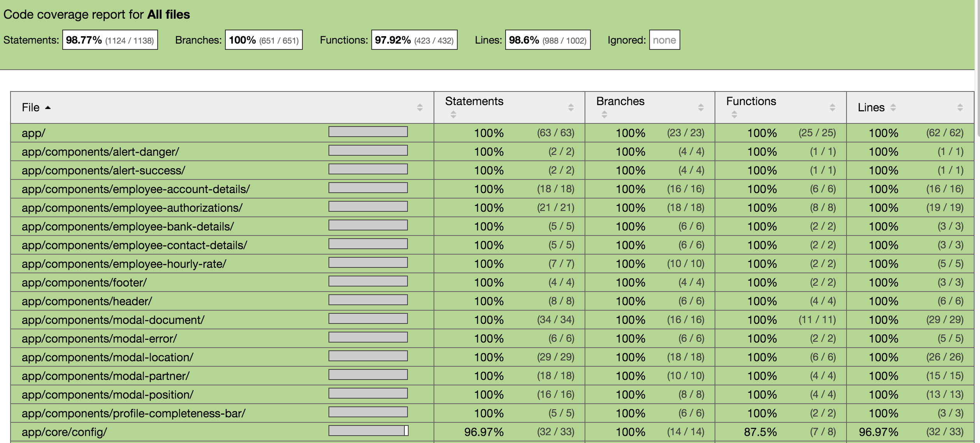Click sort arrows at far right of Lines header
980x443 pixels.
[960, 107]
